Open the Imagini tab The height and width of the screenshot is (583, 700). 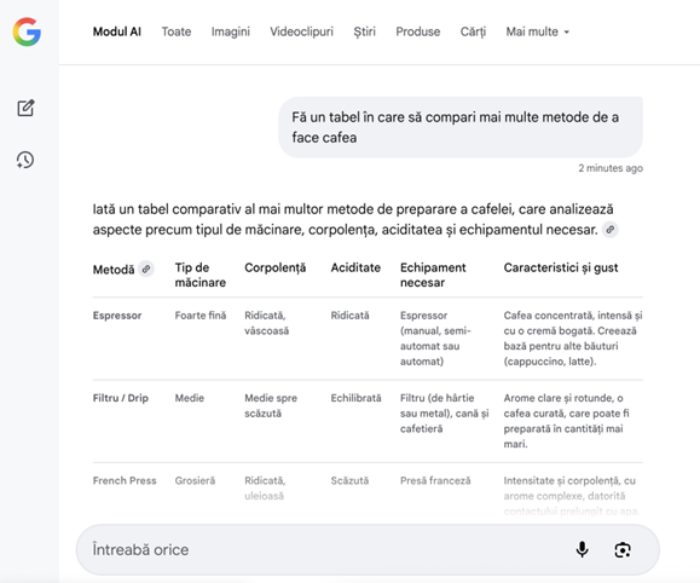tap(230, 32)
